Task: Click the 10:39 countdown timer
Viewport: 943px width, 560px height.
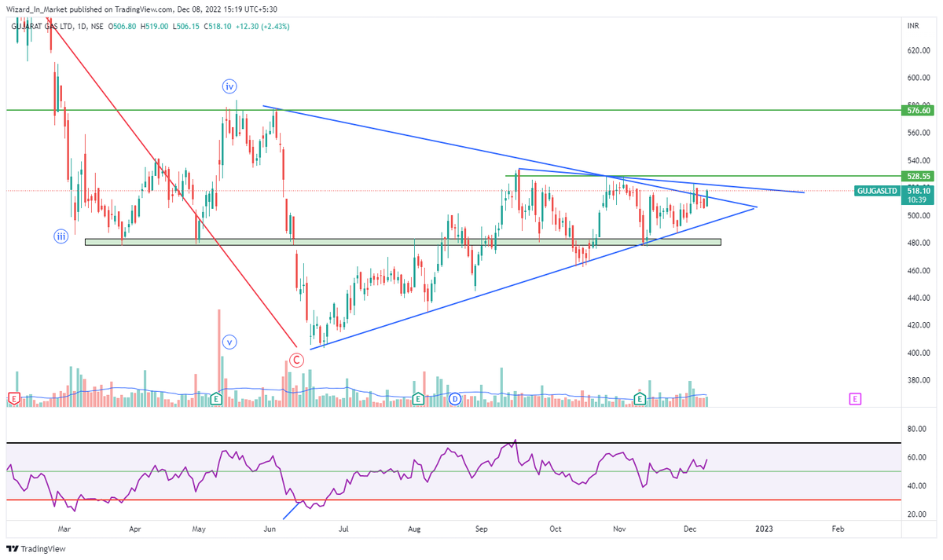Action: (x=915, y=199)
